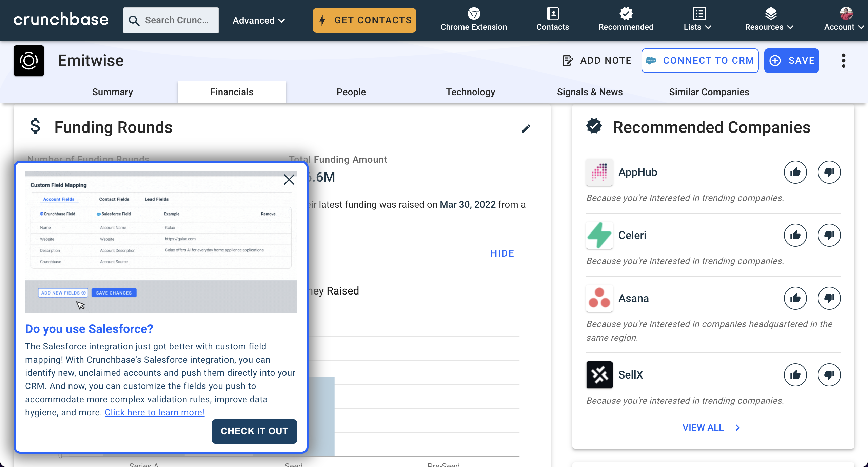Click VIEW ALL recommended companies

(x=711, y=428)
